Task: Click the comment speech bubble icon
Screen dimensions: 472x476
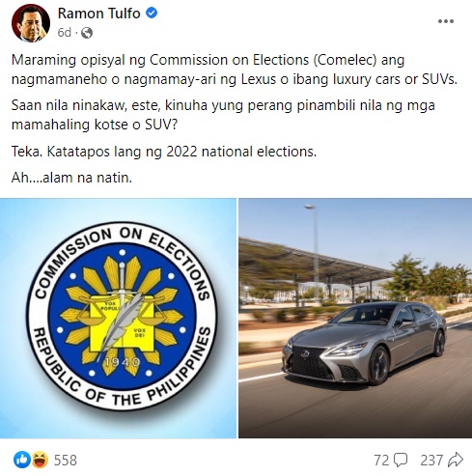Action: coord(401,460)
